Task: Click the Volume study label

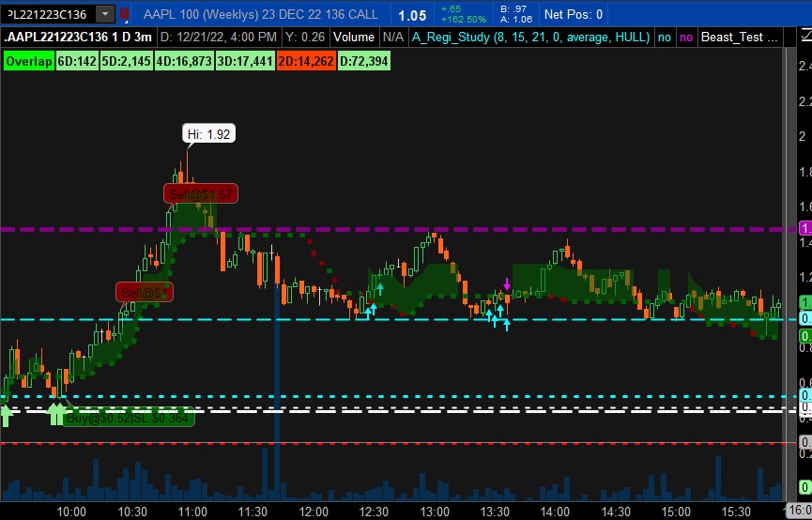Action: click(354, 38)
